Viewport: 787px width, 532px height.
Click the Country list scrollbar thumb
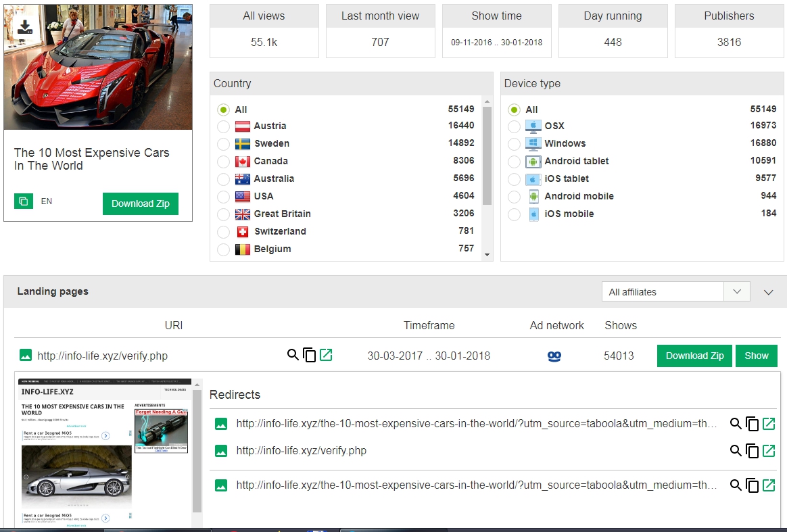tap(487, 155)
